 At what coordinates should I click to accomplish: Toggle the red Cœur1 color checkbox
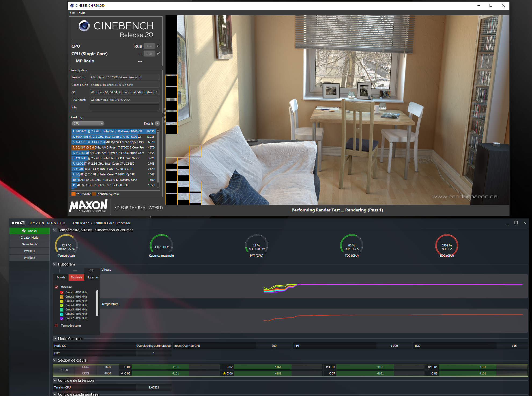point(62,292)
